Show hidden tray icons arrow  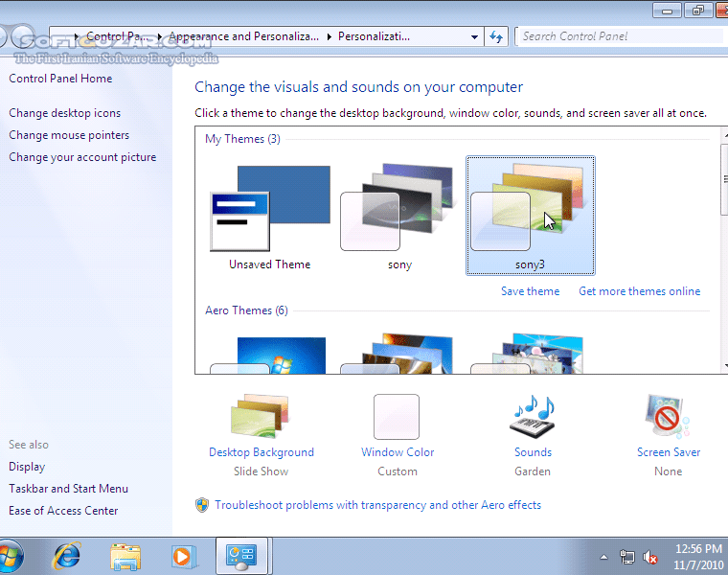603,557
